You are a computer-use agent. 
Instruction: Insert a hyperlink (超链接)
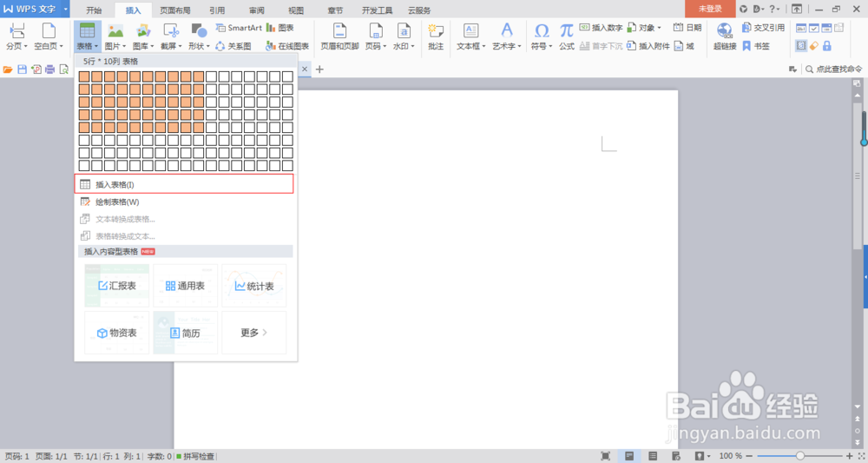pyautogui.click(x=725, y=36)
